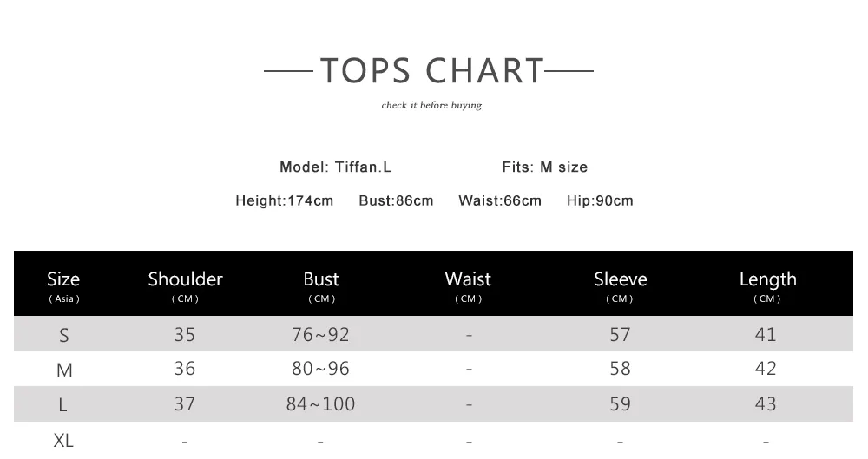
Task: Click the TOPS CHART title
Action: [x=432, y=71]
